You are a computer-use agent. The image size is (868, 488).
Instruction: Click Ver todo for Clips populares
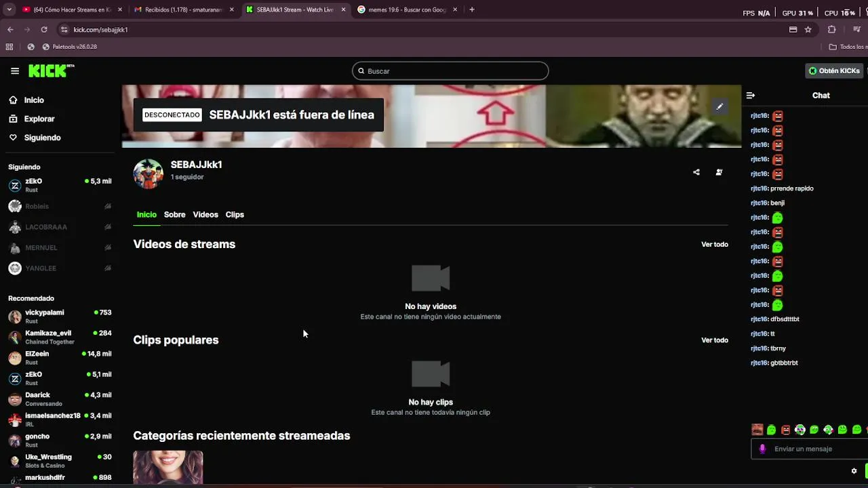[x=715, y=340]
